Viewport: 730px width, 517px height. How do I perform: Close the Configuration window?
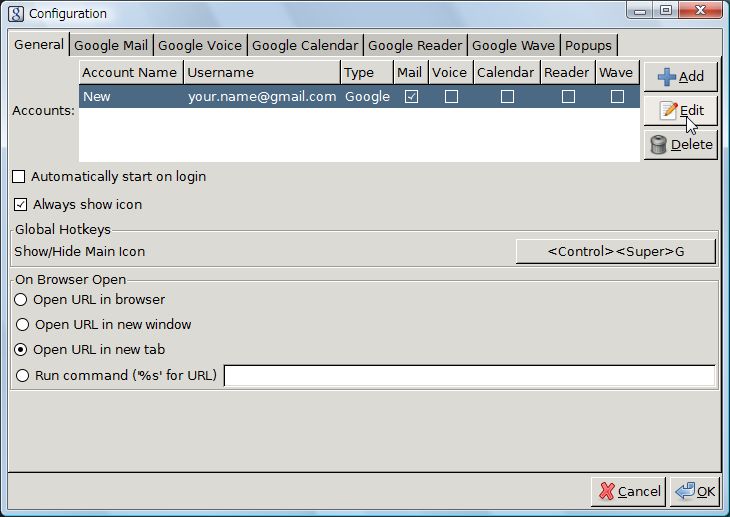click(700, 11)
